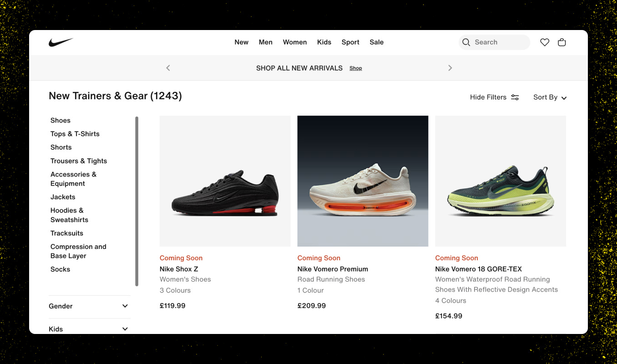Filter by Shorts category
This screenshot has height=364, width=617.
click(61, 147)
